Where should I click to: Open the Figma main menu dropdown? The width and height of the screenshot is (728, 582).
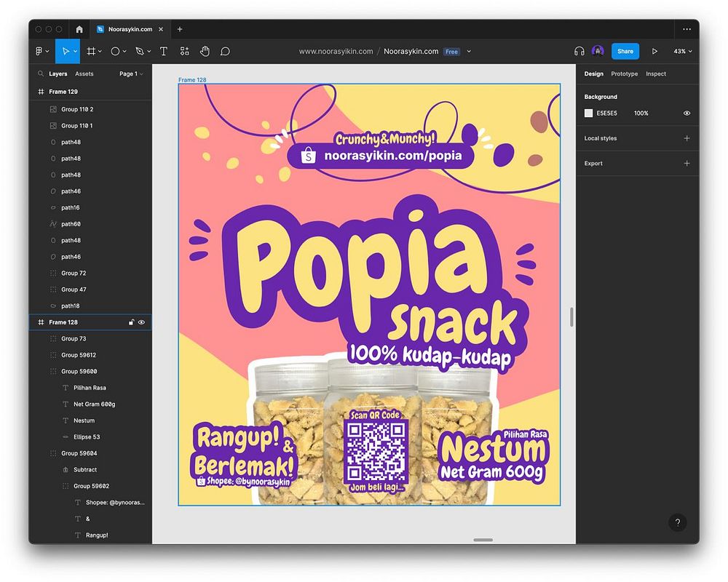click(x=42, y=51)
